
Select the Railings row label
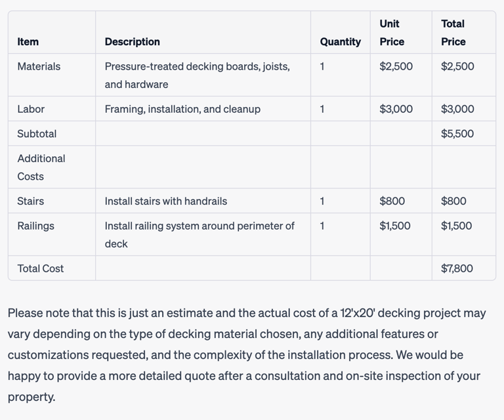tap(35, 226)
